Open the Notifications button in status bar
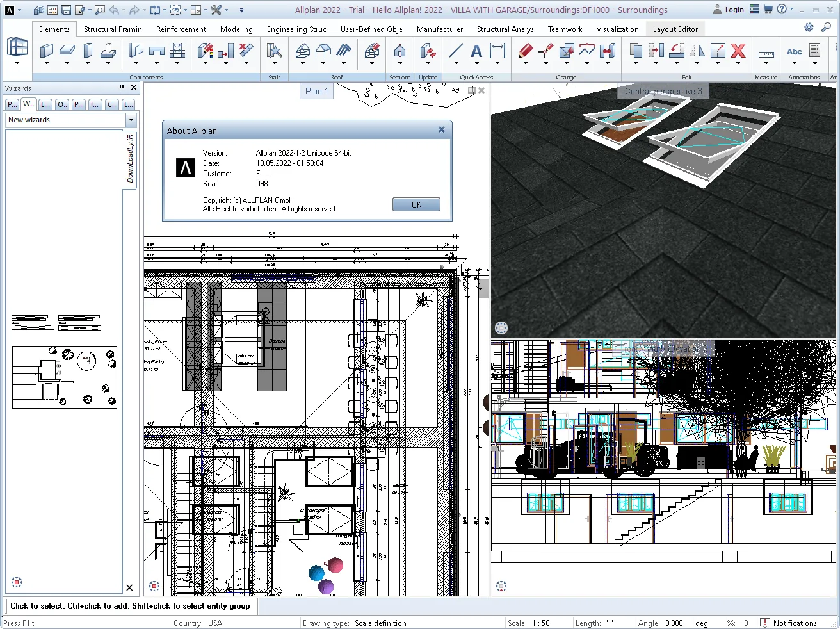This screenshot has width=840, height=629. [x=788, y=623]
